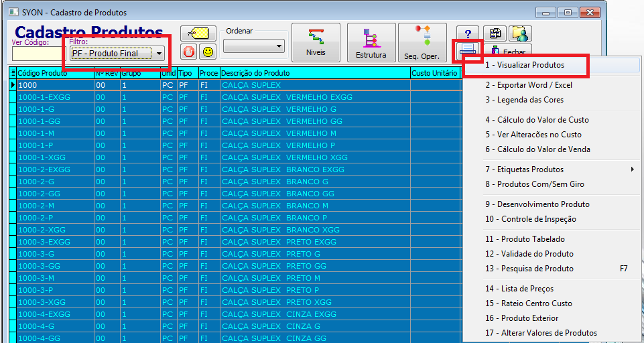
Task: Click the copy documents icon button
Action: click(494, 33)
